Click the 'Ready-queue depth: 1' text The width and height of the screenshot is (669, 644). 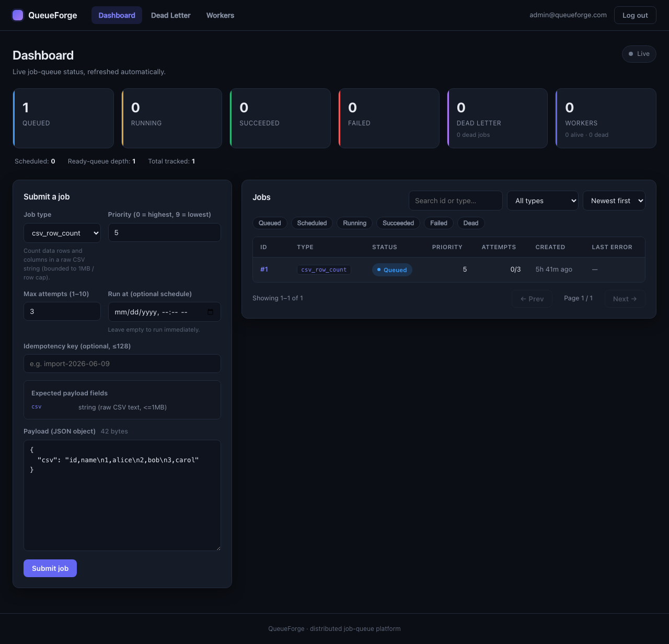point(101,161)
